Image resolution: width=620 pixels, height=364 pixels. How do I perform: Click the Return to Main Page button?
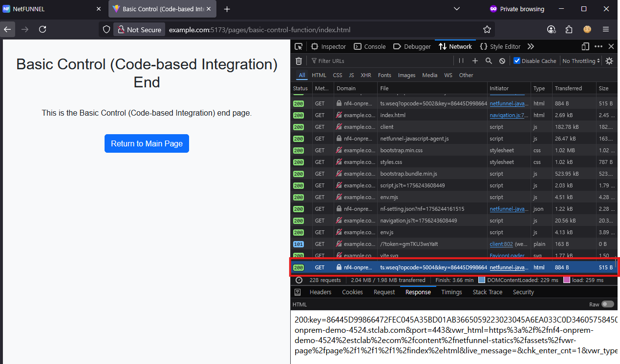147,143
